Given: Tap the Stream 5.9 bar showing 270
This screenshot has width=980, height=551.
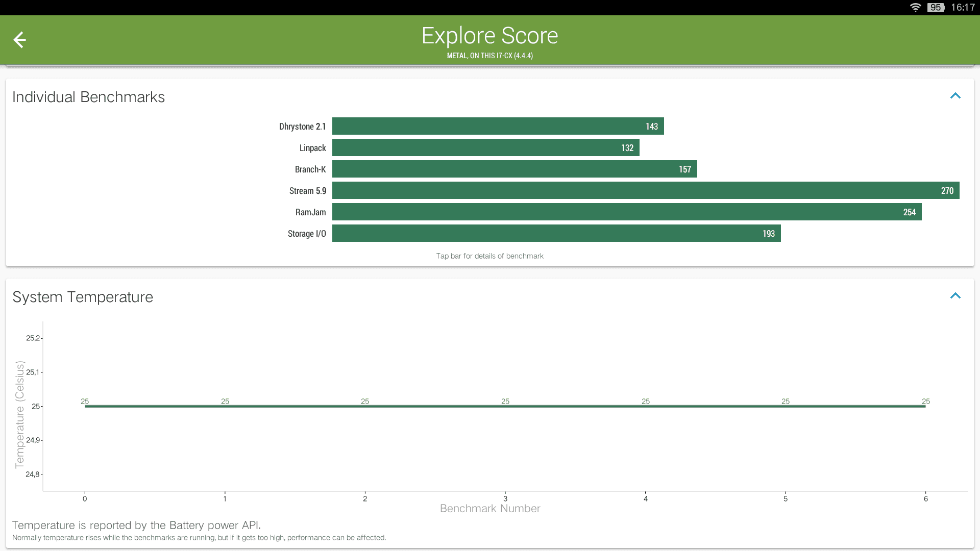Looking at the screenshot, I should pyautogui.click(x=646, y=190).
